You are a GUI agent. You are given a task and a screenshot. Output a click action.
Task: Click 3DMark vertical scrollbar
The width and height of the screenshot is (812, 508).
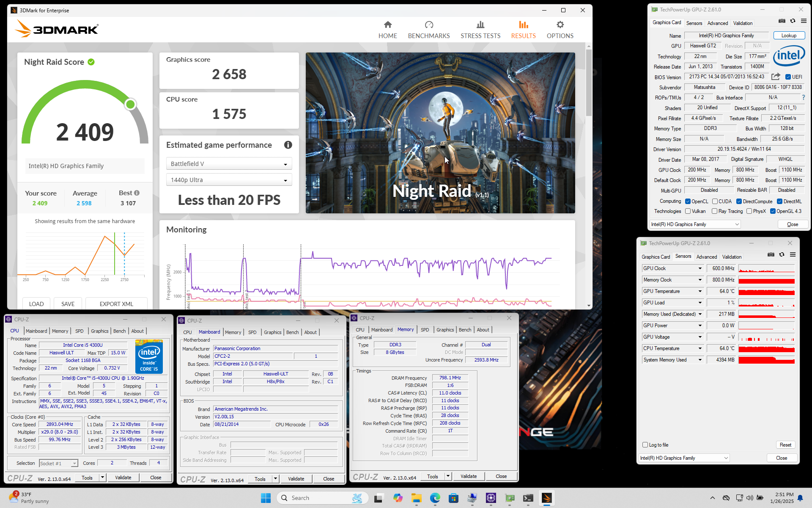coord(589,83)
